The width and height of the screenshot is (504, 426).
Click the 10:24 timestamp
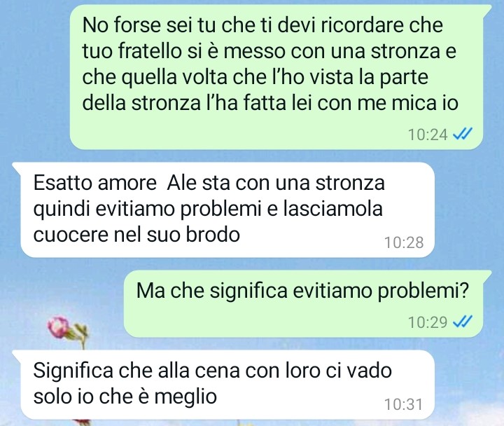[x=428, y=135]
